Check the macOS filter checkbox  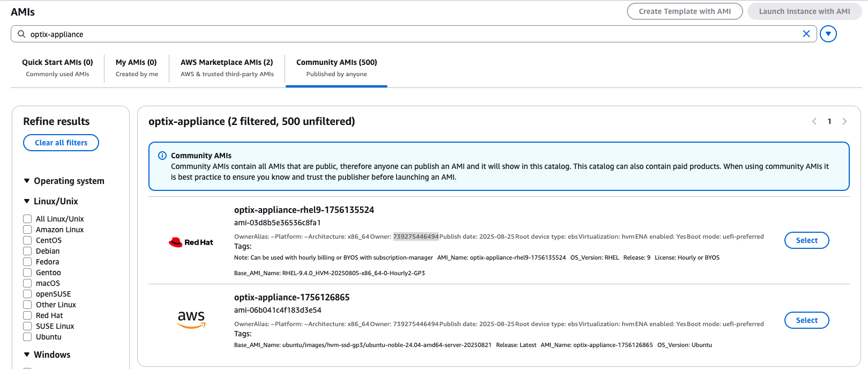click(27, 283)
